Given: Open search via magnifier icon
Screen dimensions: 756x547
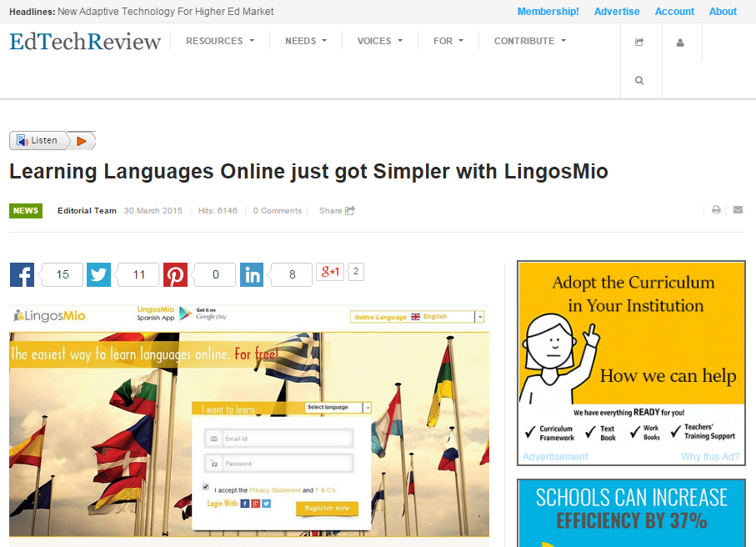Looking at the screenshot, I should 639,81.
